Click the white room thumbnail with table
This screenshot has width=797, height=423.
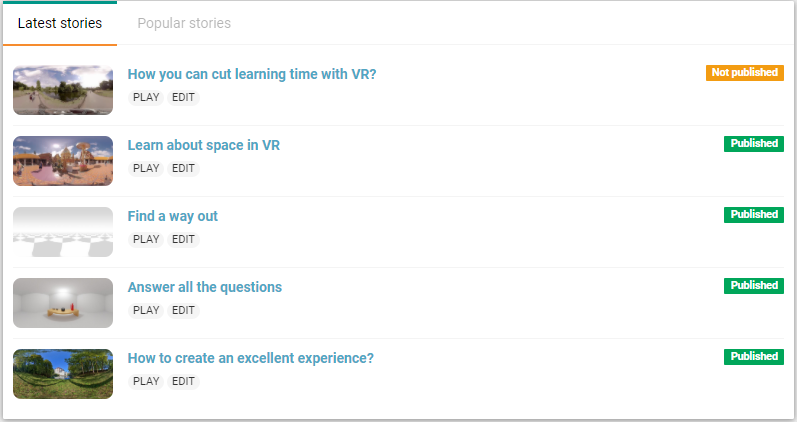pyautogui.click(x=63, y=303)
